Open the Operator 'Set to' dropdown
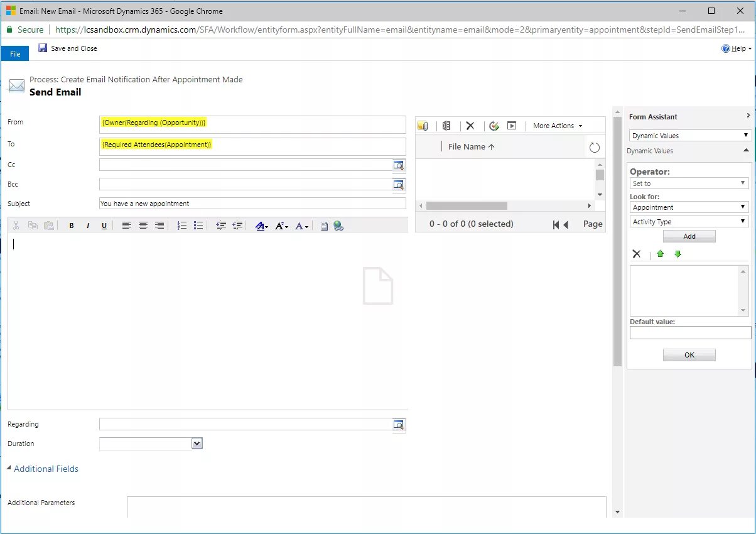 (689, 183)
